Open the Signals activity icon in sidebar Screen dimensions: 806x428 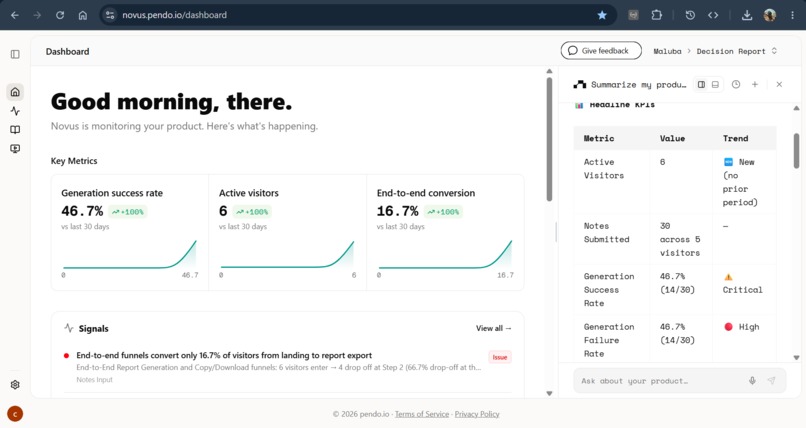tap(15, 111)
